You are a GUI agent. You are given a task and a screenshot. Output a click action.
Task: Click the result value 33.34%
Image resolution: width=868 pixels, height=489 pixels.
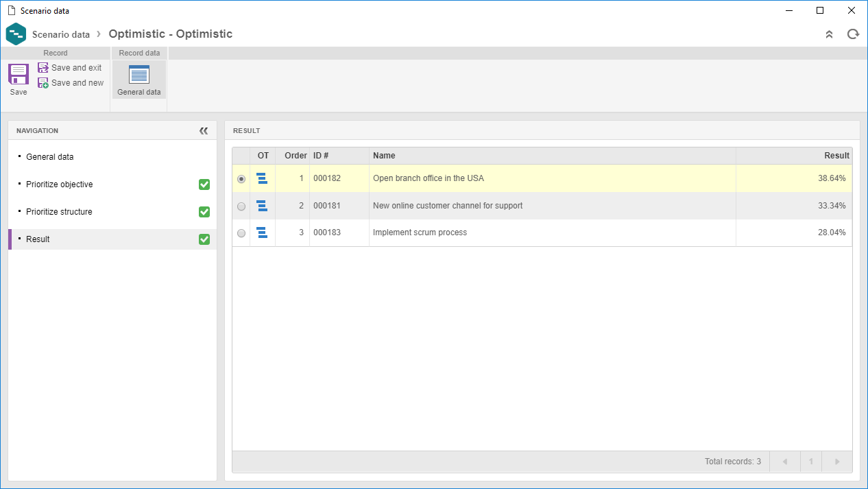pos(832,206)
